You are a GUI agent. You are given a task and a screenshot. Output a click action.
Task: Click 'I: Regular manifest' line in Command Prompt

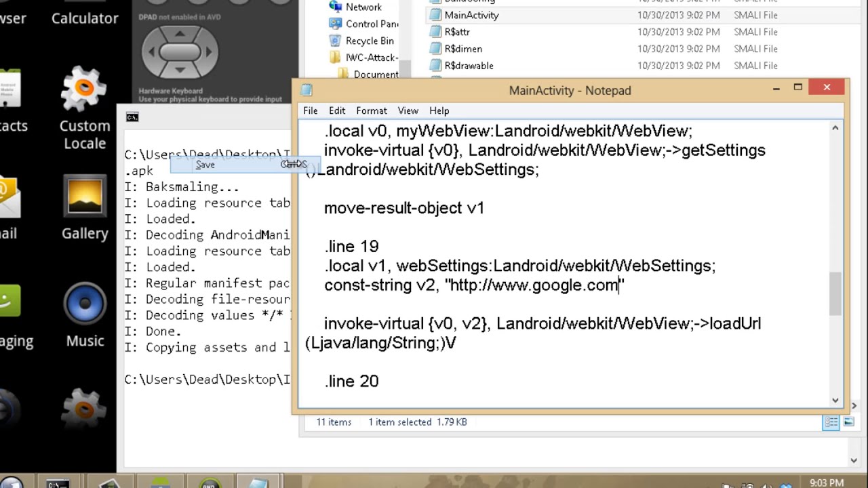[208, 283]
